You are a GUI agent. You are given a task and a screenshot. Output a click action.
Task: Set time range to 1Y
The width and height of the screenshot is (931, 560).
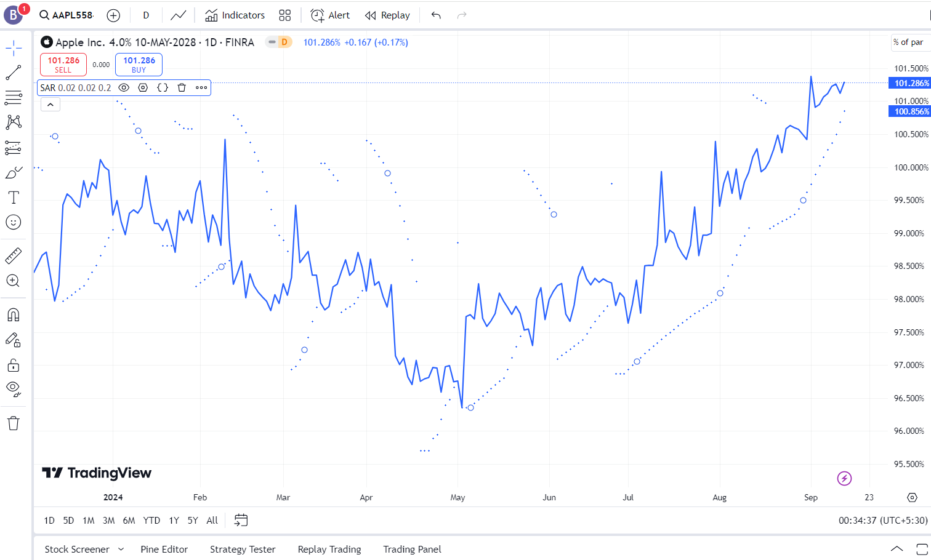tap(174, 521)
